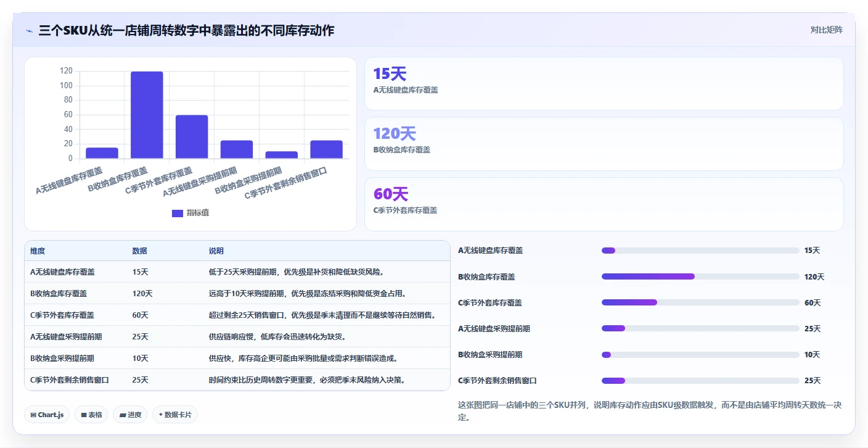The image size is (868, 448).
Task: Select the A无线键盘库存覆盖 cell in the table
Action: pos(62,272)
